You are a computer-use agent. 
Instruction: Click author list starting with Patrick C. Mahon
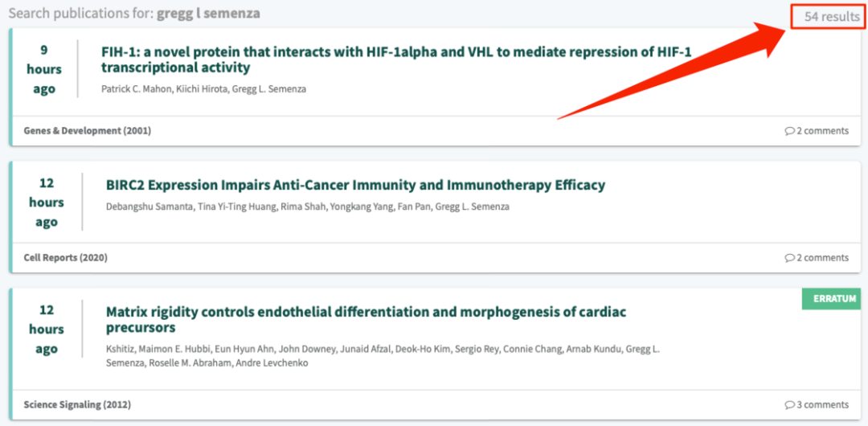pos(203,89)
